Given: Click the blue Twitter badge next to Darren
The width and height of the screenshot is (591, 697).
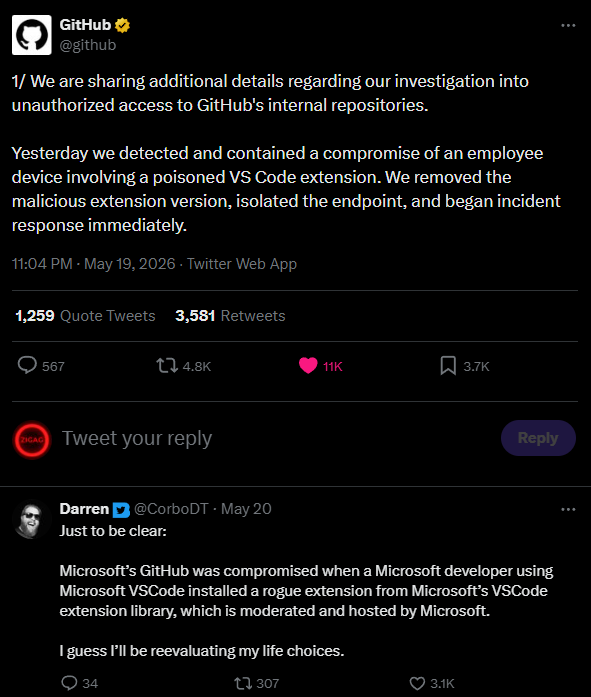Looking at the screenshot, I should pos(121,509).
